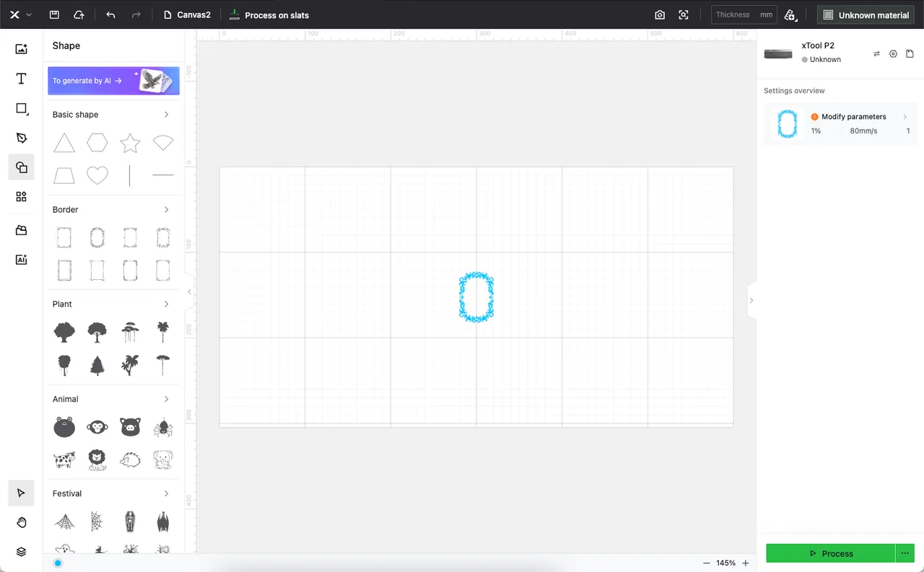Image resolution: width=924 pixels, height=572 pixels.
Task: Insert the heart basic shape
Action: coord(97,175)
